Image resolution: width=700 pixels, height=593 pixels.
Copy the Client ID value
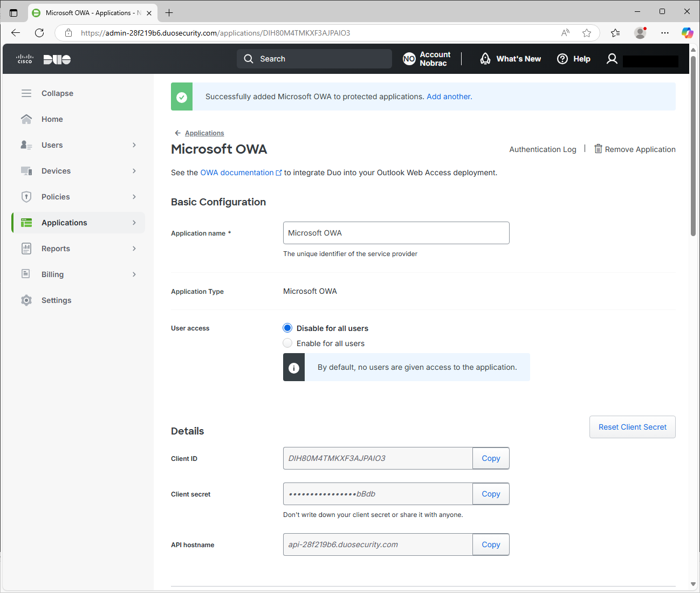[491, 458]
